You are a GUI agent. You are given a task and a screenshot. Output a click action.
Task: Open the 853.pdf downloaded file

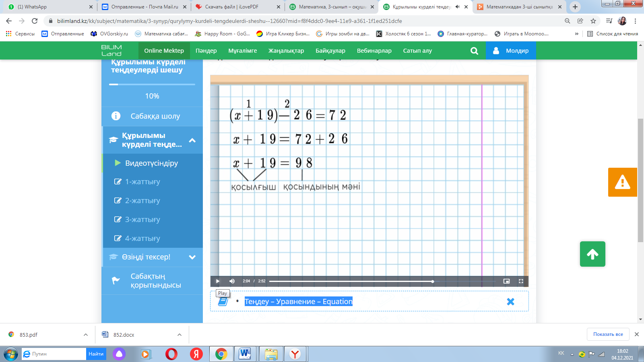[28, 335]
